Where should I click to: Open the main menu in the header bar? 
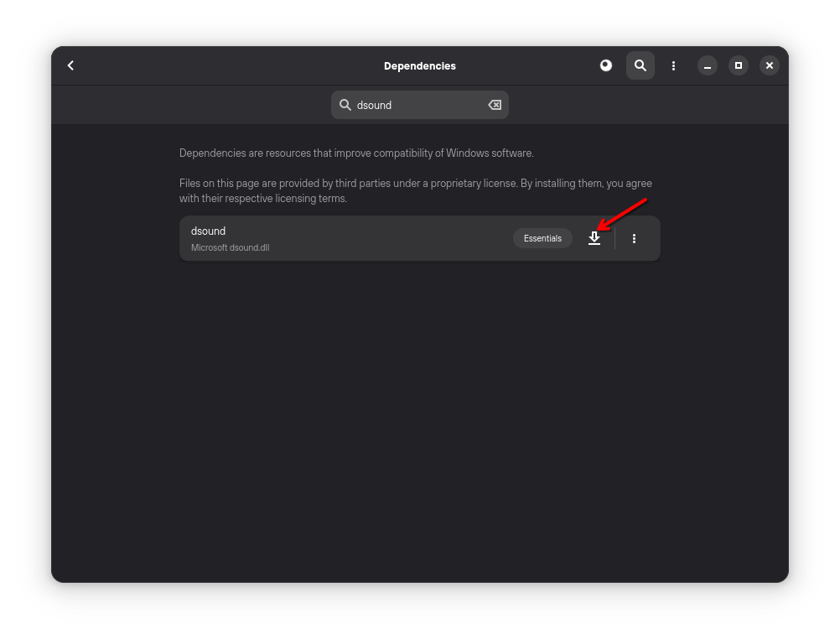point(673,65)
